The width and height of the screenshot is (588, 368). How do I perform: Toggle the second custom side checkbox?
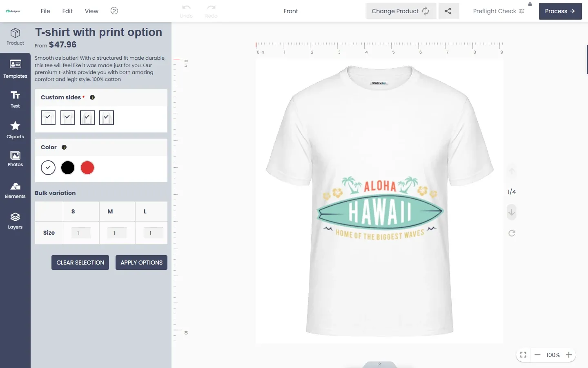tap(68, 118)
